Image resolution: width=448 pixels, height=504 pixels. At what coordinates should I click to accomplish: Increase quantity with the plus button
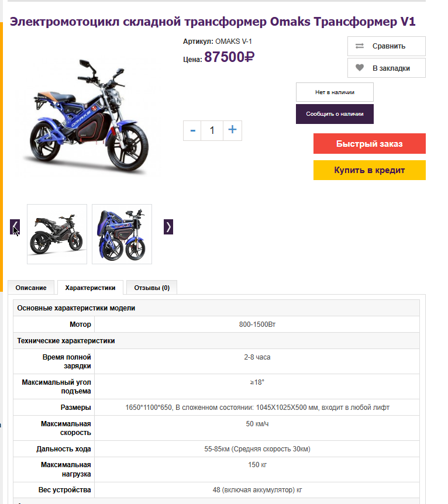point(232,130)
